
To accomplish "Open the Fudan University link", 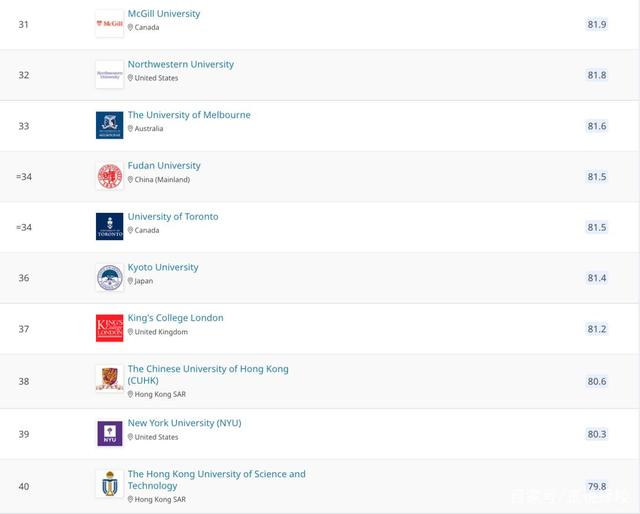I will pyautogui.click(x=164, y=166).
